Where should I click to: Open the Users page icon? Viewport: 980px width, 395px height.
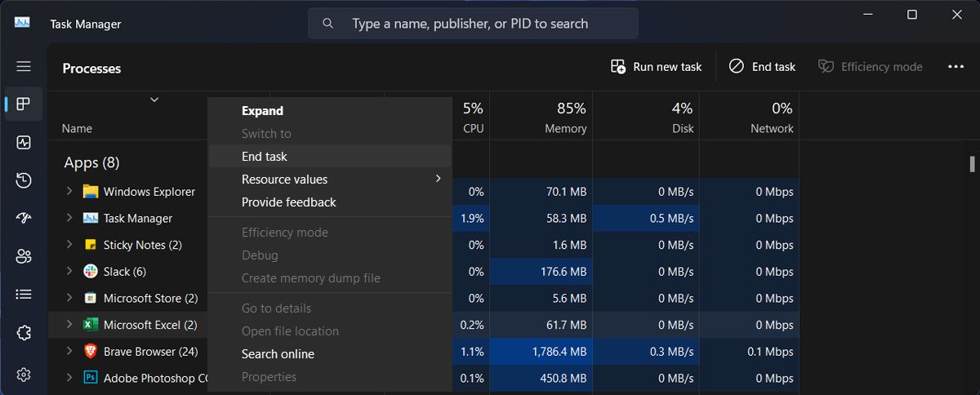[24, 256]
